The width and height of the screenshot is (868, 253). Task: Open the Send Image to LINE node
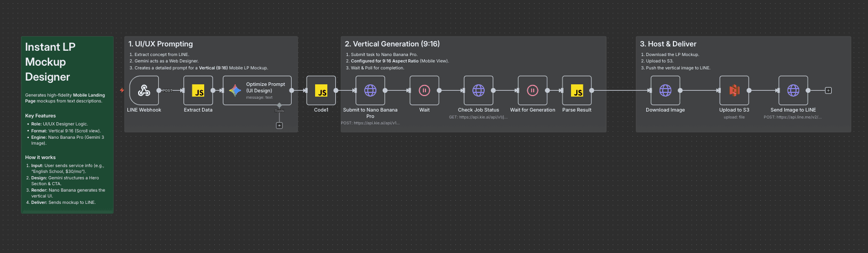click(793, 91)
